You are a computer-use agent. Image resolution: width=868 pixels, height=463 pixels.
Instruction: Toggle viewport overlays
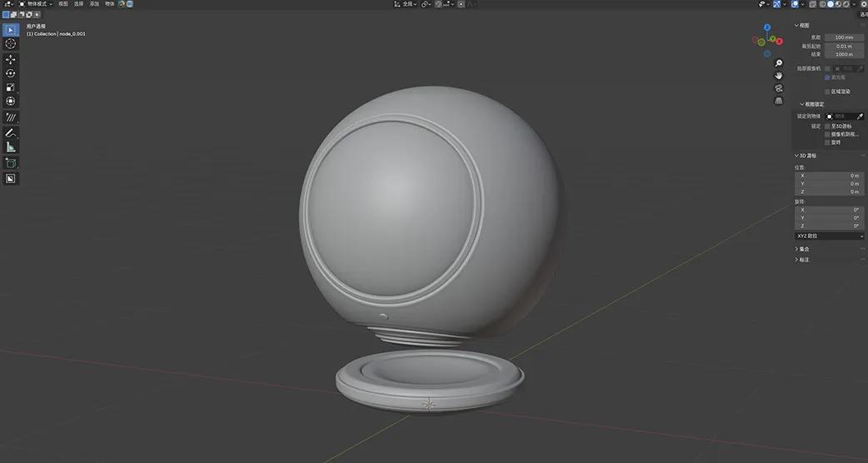(x=795, y=4)
